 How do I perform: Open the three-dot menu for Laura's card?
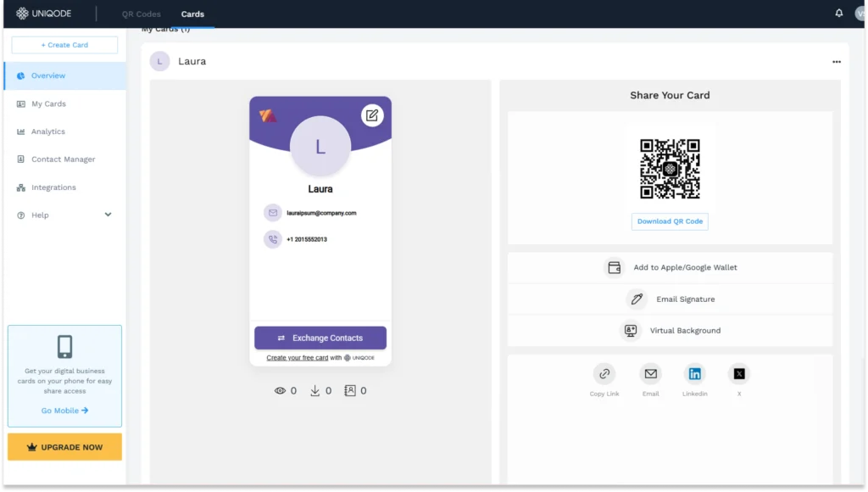tap(836, 61)
